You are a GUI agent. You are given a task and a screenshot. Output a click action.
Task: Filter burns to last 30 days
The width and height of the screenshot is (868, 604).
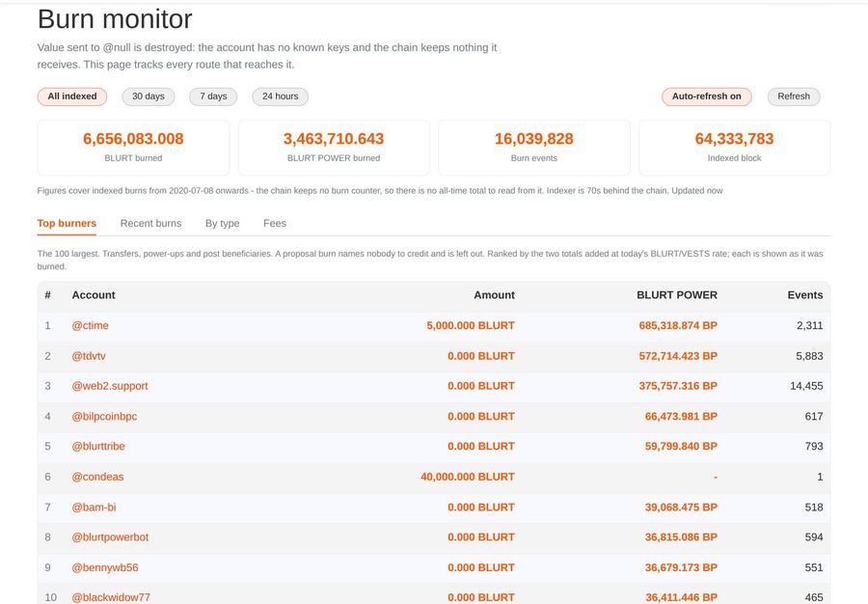(x=149, y=96)
